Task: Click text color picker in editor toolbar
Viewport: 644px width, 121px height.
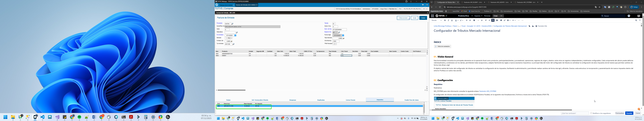Action: [456, 20]
